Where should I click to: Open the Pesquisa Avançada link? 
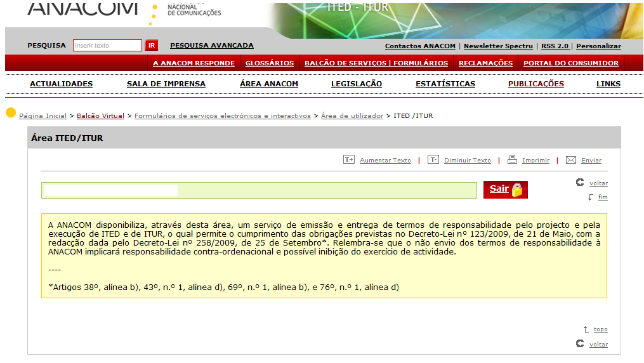point(211,46)
